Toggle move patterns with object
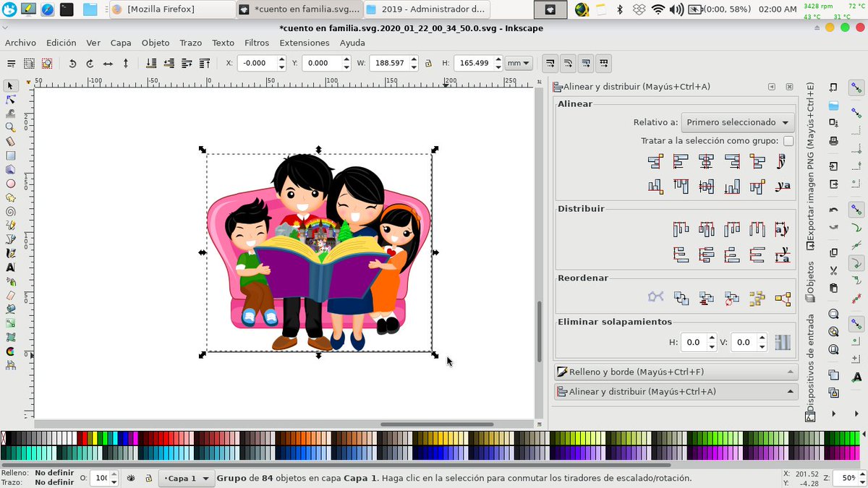The width and height of the screenshot is (868, 488). tap(605, 64)
